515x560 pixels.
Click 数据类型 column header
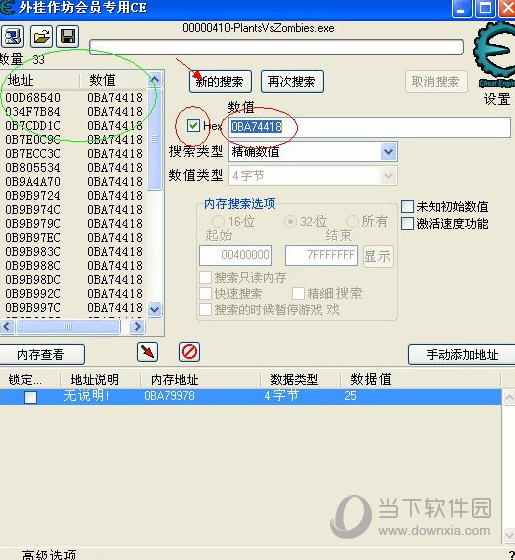(x=300, y=379)
